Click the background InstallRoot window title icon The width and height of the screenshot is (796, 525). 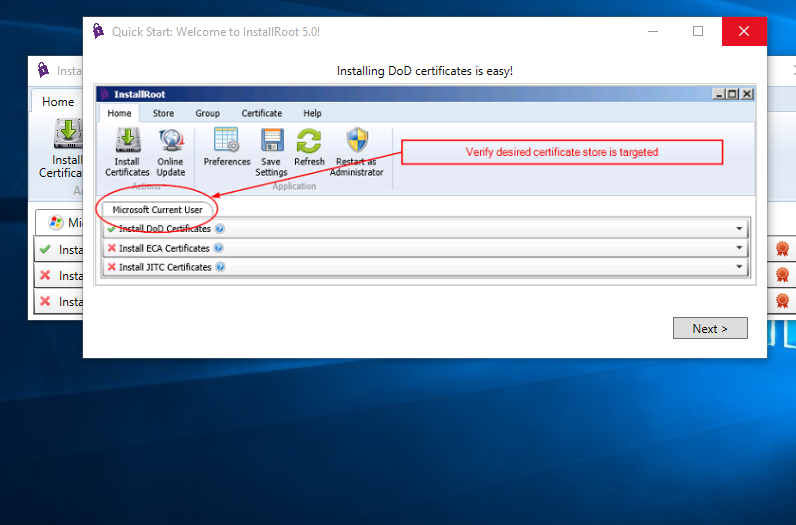[x=43, y=70]
